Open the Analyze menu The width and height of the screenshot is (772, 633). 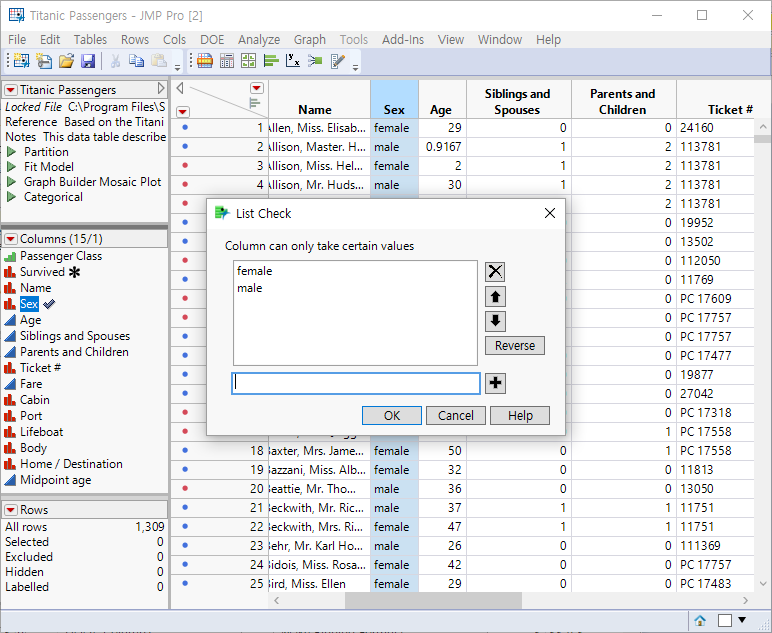click(259, 40)
